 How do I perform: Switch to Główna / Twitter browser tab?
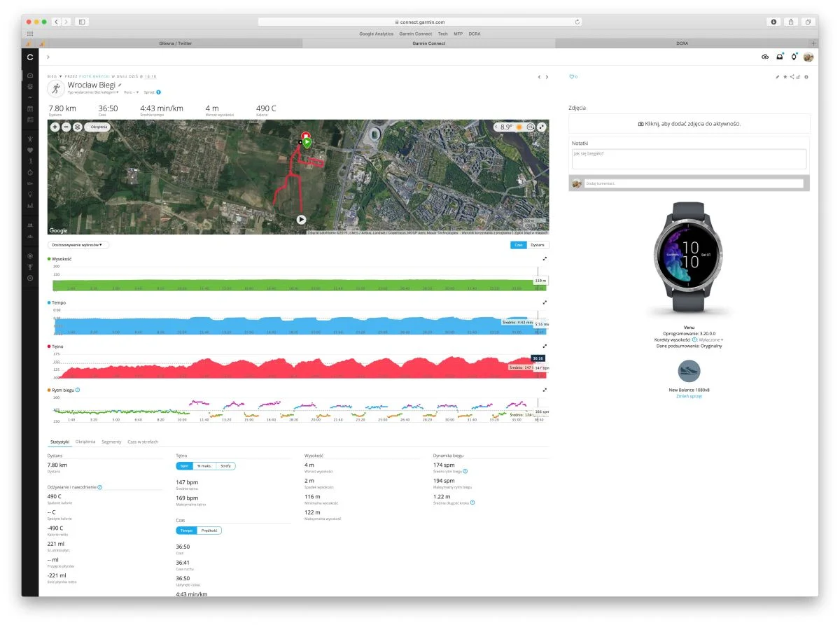point(176,43)
